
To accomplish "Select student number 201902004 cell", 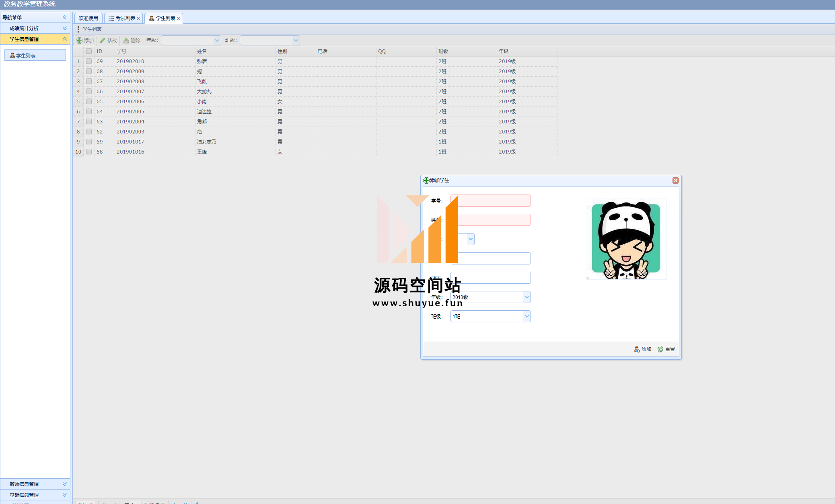I will (x=155, y=122).
